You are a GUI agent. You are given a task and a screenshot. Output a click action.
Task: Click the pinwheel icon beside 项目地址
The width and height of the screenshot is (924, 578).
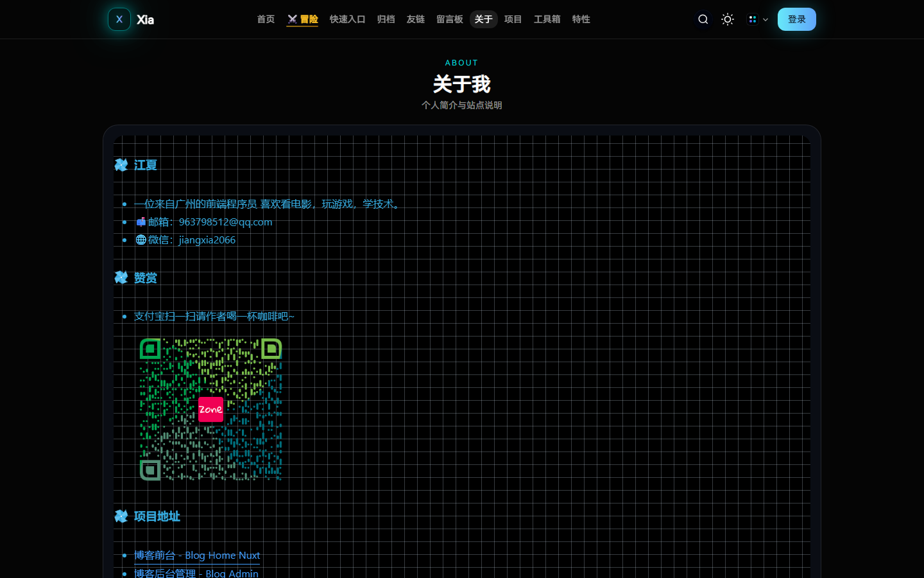coord(121,516)
